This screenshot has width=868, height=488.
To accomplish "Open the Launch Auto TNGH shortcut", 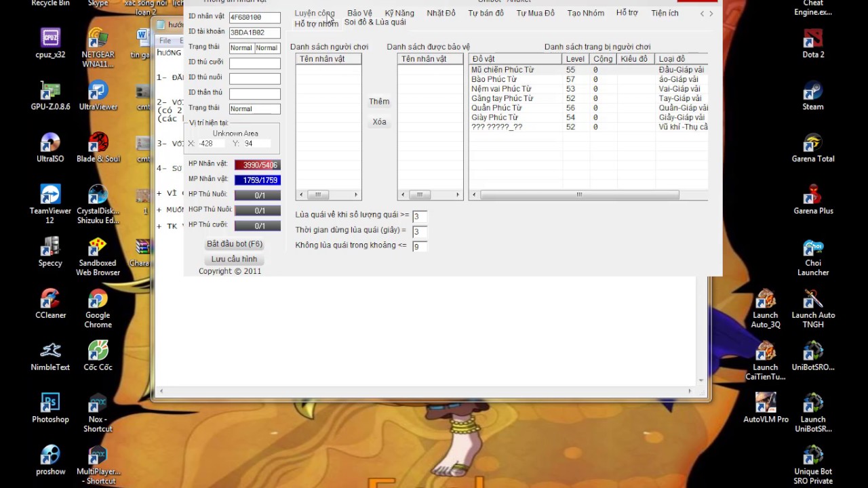I will pos(813,308).
